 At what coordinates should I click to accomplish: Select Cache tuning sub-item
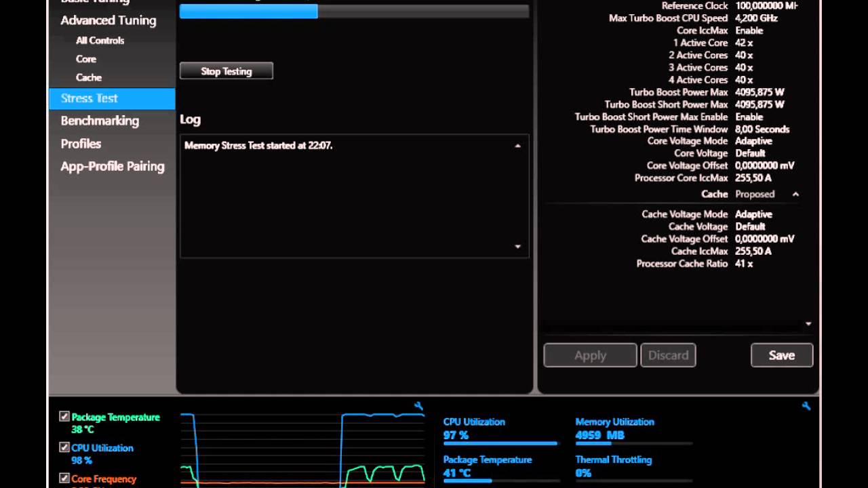(x=89, y=77)
